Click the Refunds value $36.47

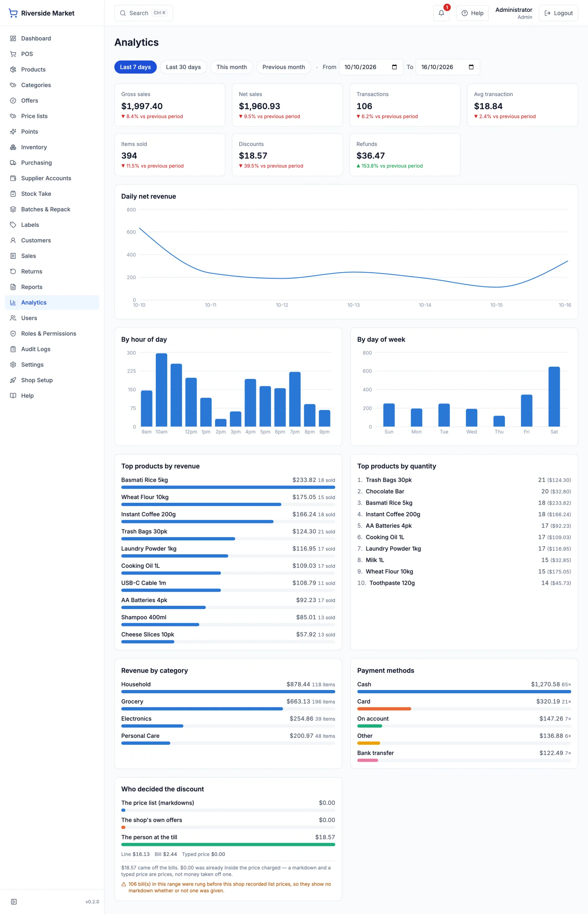(370, 156)
